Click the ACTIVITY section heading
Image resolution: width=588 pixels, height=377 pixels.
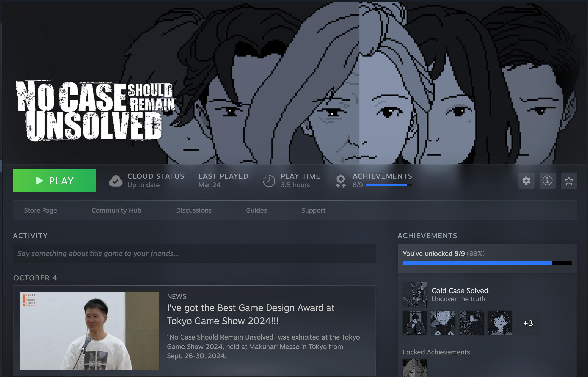30,236
